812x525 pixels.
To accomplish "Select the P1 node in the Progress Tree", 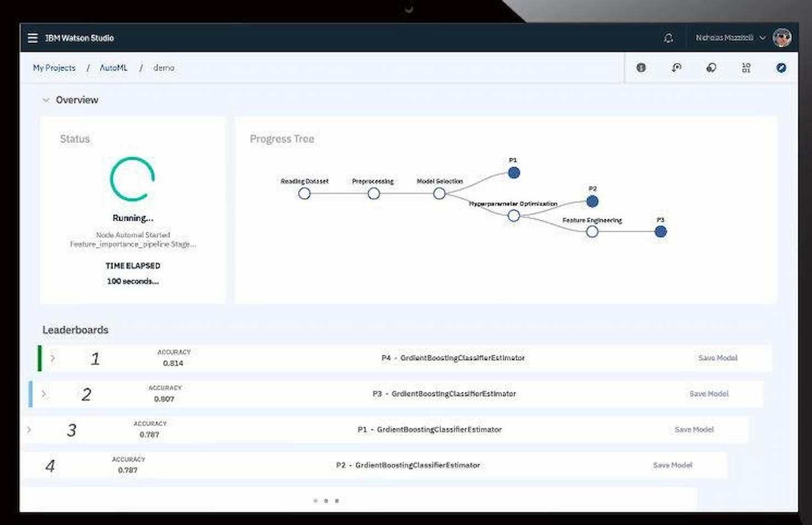I will click(x=514, y=172).
